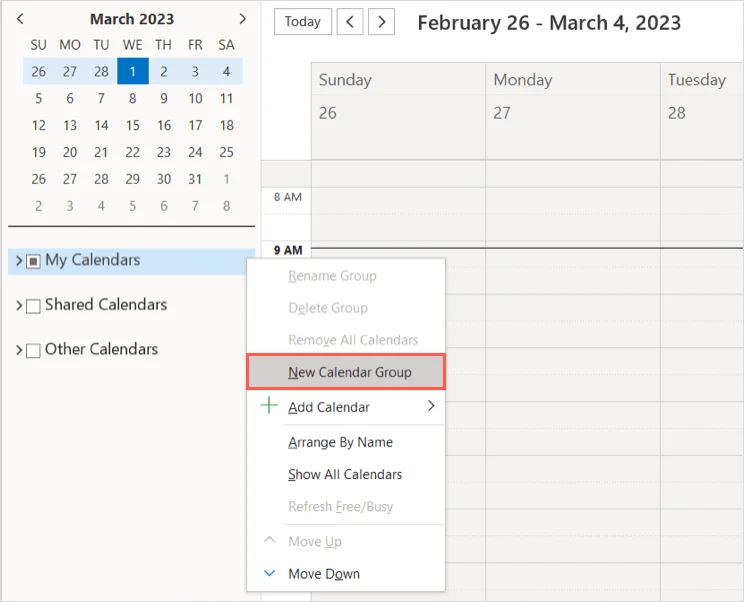Click the green plus Add Calendar icon
Screen dimensions: 744x602
[x=269, y=406]
